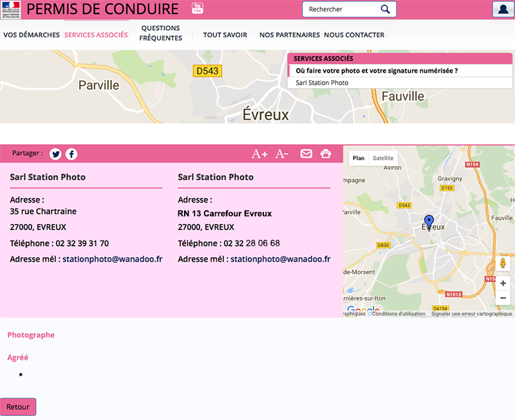This screenshot has height=420, width=515.
Task: Click the French Republic logo
Action: pos(11,10)
